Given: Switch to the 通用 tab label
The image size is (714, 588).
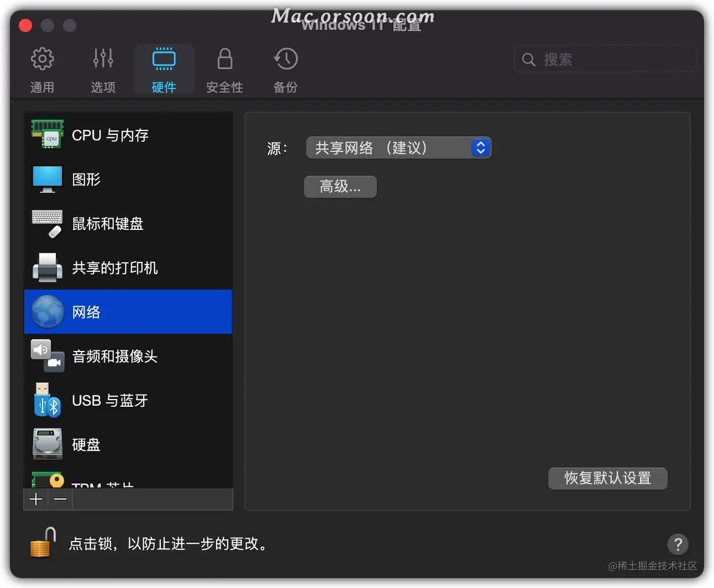Looking at the screenshot, I should [42, 87].
